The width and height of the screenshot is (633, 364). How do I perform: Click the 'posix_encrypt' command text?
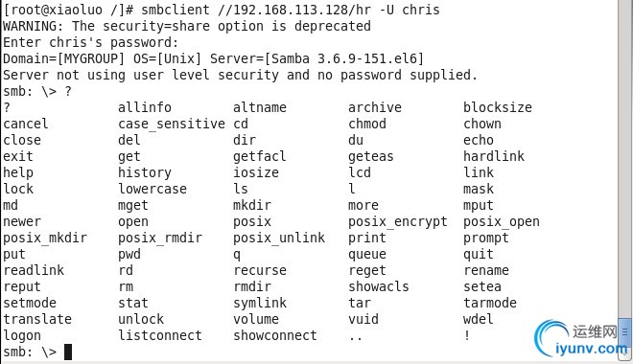coord(398,221)
